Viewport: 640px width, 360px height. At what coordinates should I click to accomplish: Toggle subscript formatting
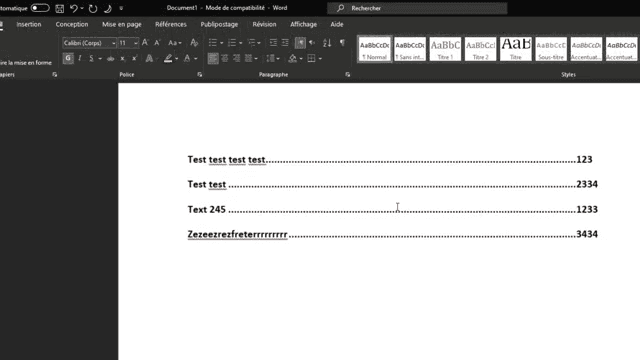(122, 58)
